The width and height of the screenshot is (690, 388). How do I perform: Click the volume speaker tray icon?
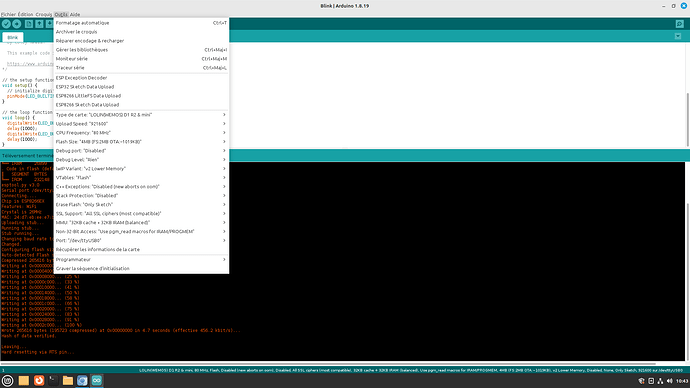pyautogui.click(x=669, y=381)
